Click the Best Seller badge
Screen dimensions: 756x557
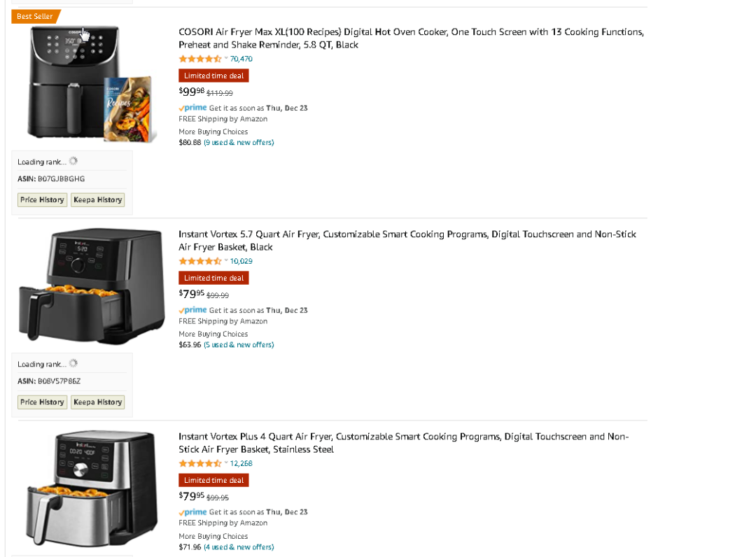tap(36, 16)
